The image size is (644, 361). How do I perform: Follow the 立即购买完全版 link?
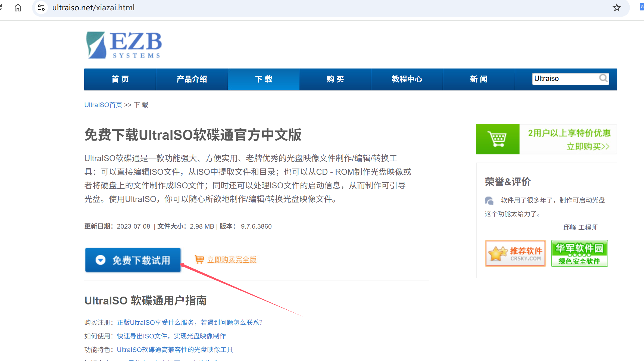[x=232, y=260]
